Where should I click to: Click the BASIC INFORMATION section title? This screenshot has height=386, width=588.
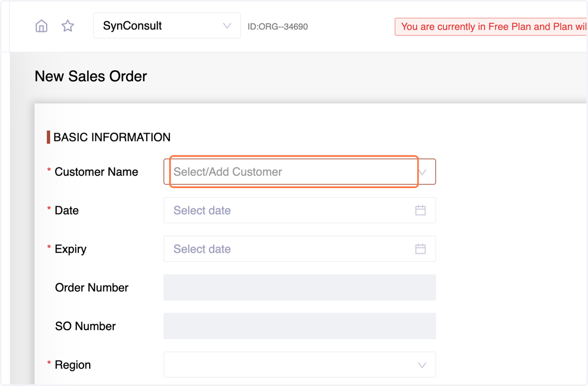(x=112, y=137)
